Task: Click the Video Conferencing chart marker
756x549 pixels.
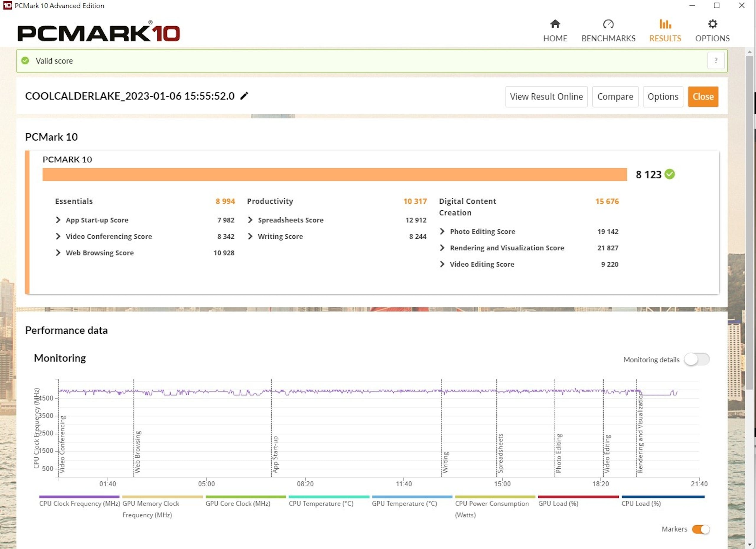Action: [x=62, y=444]
